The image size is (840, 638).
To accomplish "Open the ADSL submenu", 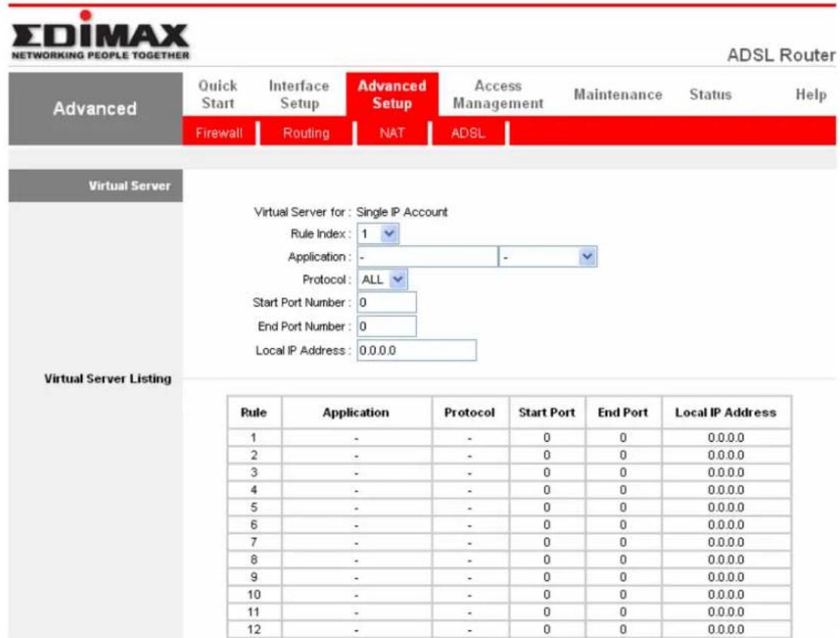I will tap(468, 133).
